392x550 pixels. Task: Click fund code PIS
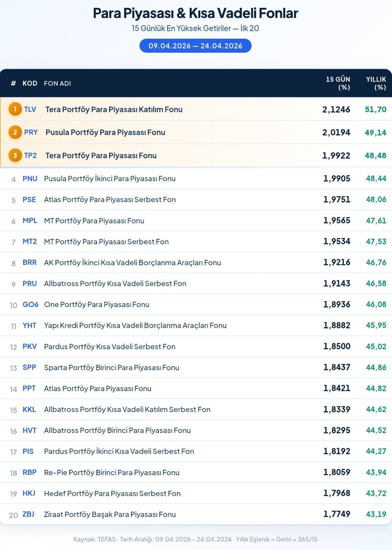[x=28, y=451]
